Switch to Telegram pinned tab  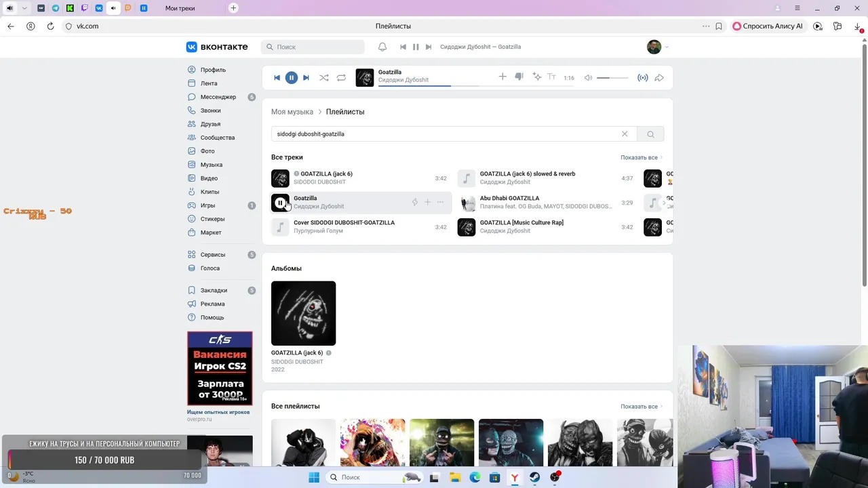pyautogui.click(x=56, y=8)
